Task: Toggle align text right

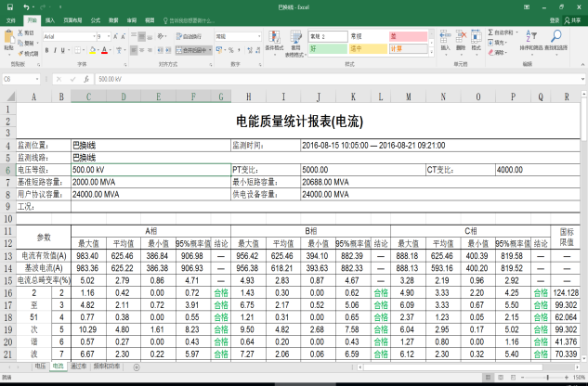Action: pyautogui.click(x=150, y=50)
